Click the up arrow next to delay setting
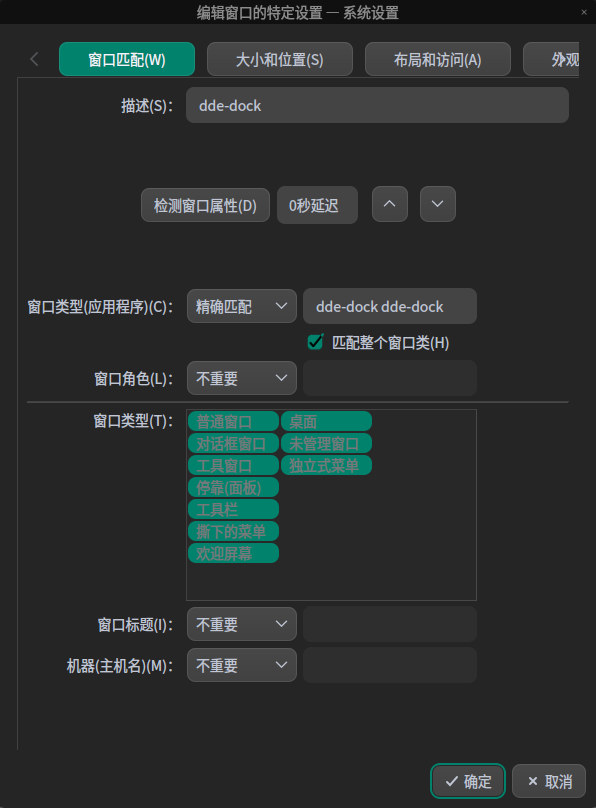 pyautogui.click(x=389, y=204)
